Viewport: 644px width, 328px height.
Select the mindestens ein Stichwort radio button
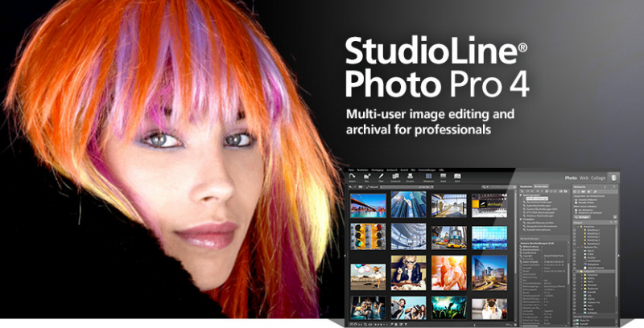point(576,213)
